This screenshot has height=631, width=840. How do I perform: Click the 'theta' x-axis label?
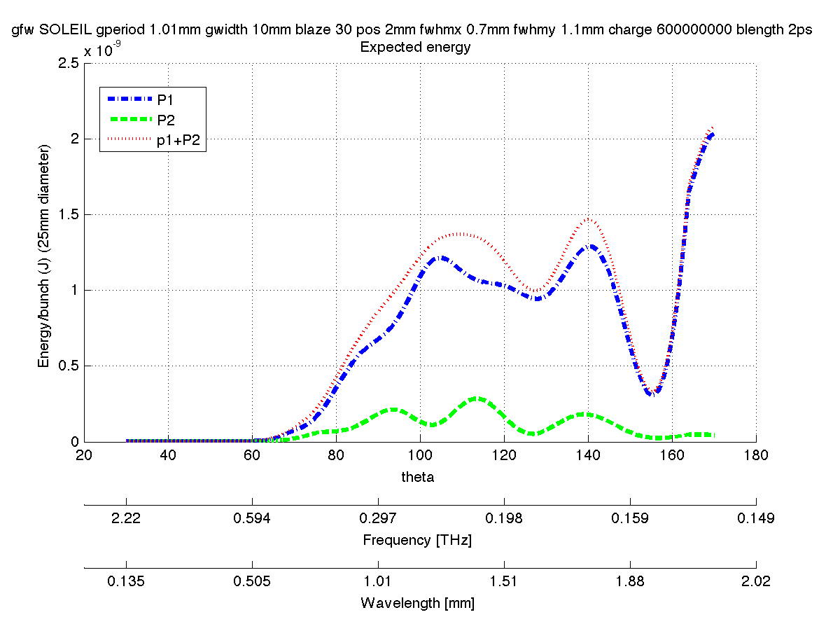coord(417,478)
